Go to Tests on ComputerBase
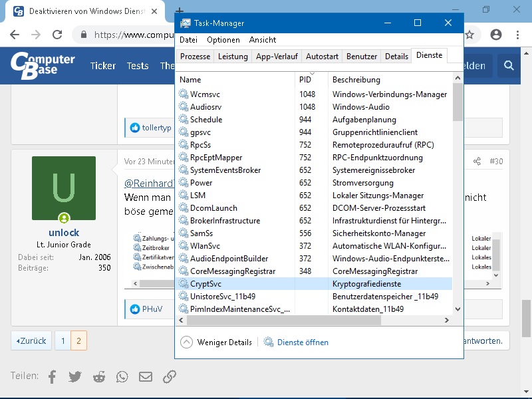532x399 pixels. (138, 66)
